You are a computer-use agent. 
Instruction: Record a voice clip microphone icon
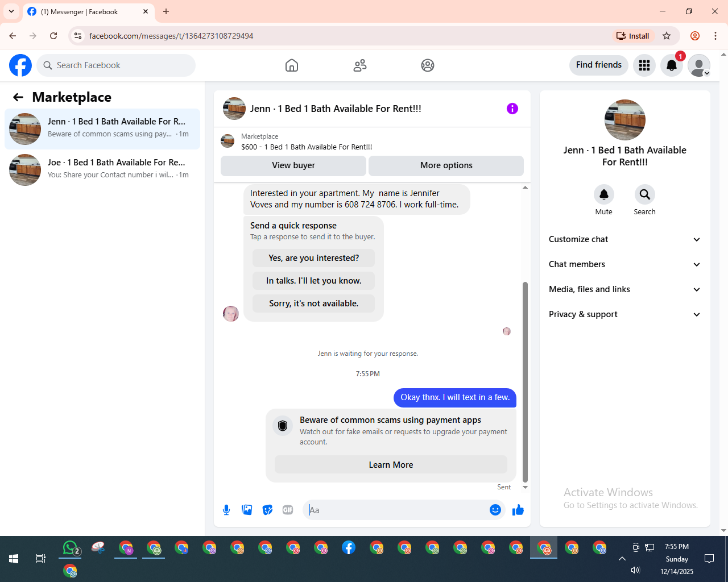click(226, 510)
